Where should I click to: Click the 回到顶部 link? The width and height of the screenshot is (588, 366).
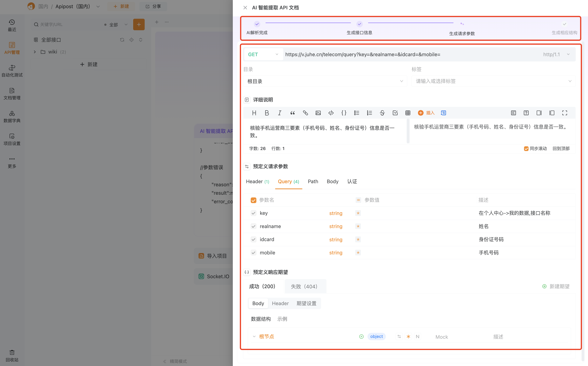click(561, 148)
